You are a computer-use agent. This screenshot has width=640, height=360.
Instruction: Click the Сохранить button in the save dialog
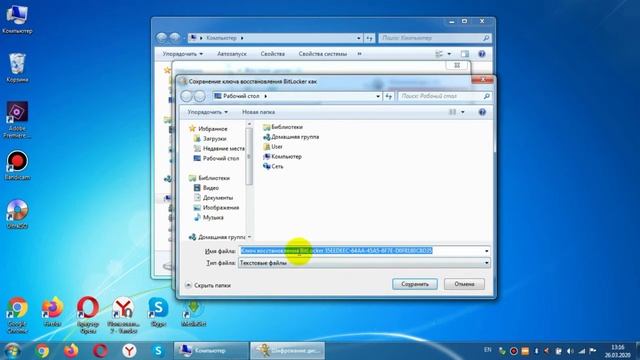pyautogui.click(x=415, y=284)
